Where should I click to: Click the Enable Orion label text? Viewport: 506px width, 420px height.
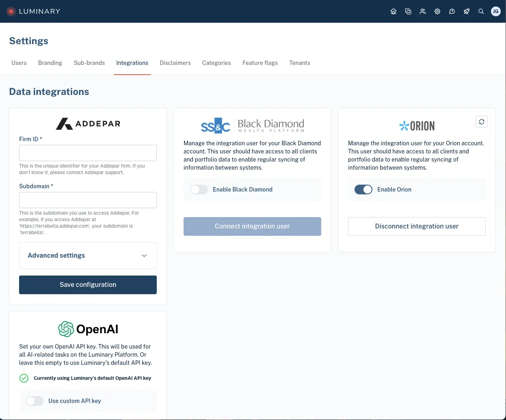pyautogui.click(x=394, y=190)
